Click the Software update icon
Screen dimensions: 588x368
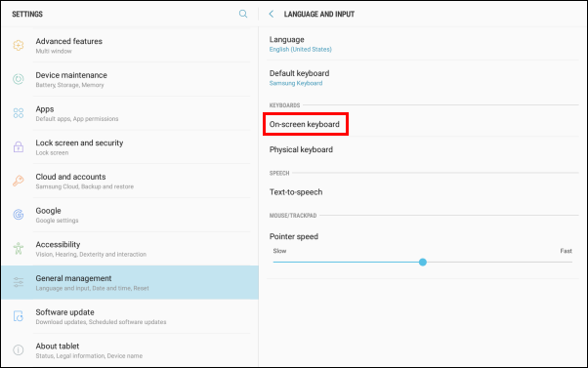coord(18,316)
